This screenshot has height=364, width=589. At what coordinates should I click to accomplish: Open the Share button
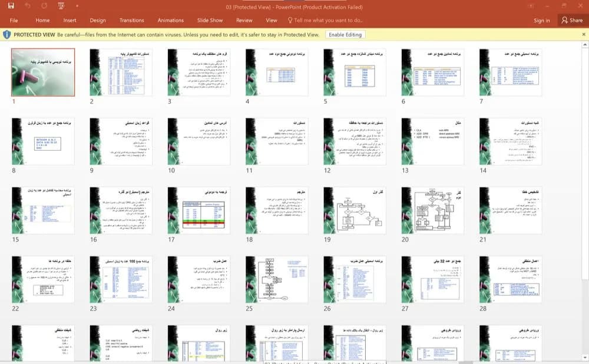coord(572,20)
